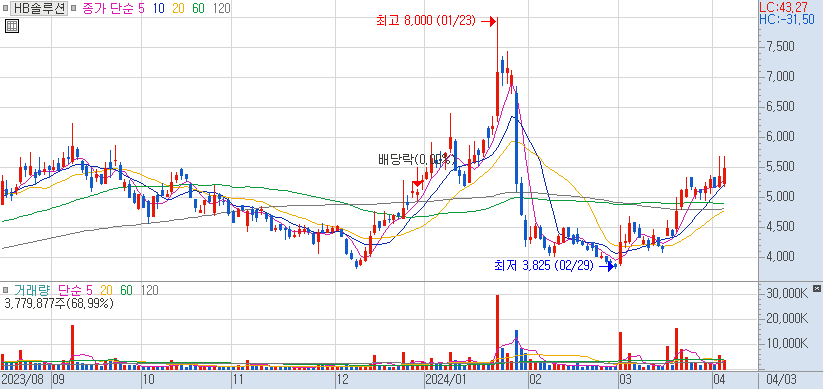The image size is (823, 389).
Task: Click the HB솔루션 stock name button
Action: tap(38, 8)
